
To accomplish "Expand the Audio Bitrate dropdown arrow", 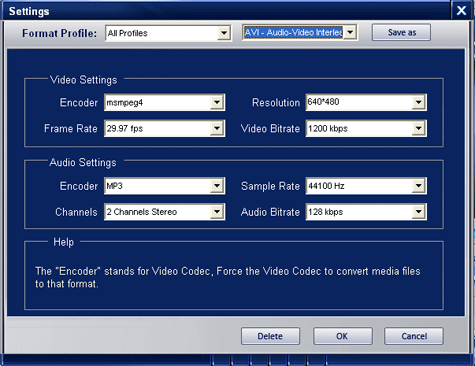I will tap(419, 212).
